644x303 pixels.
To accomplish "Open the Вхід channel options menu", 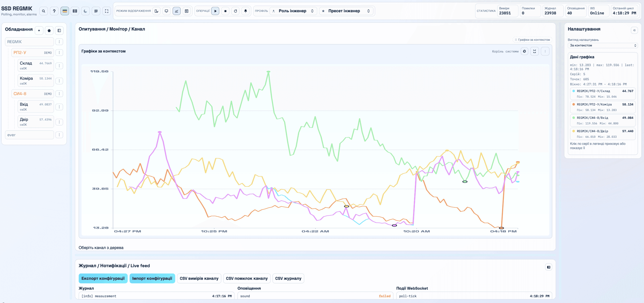I will (59, 107).
